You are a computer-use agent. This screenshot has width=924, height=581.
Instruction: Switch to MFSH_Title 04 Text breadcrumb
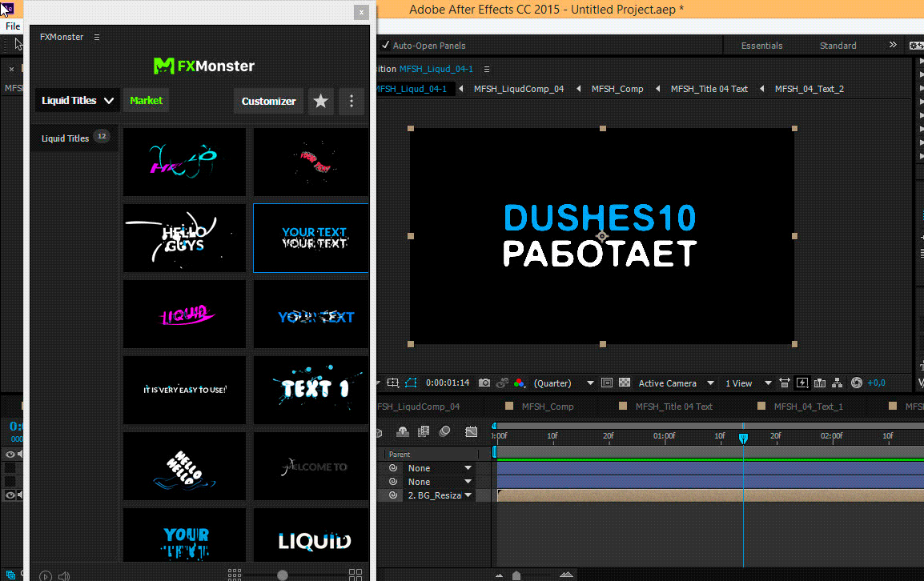coord(709,89)
